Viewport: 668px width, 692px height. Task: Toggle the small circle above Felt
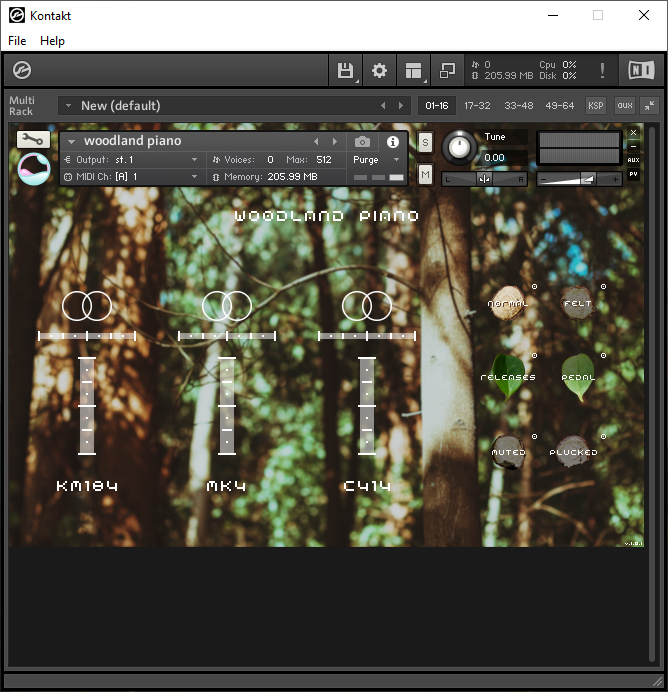pos(603,286)
